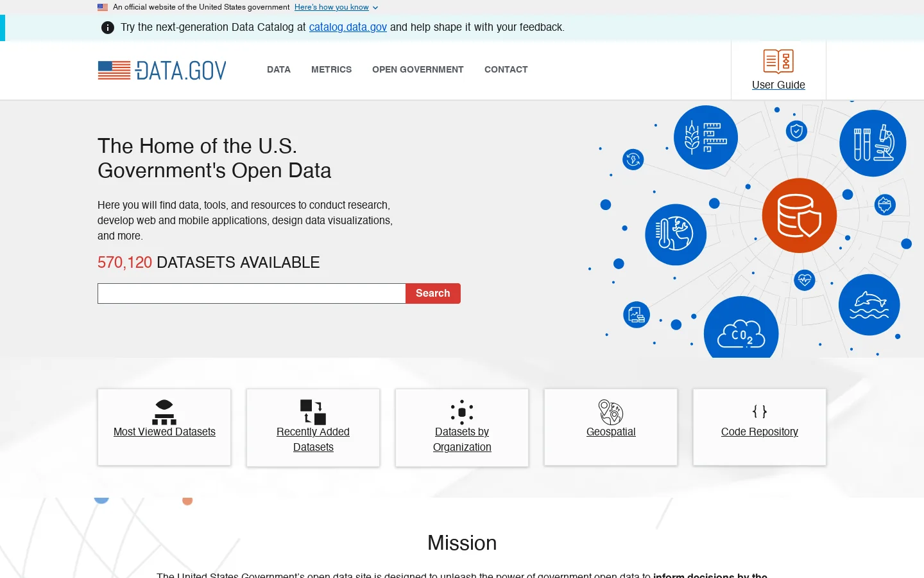The width and height of the screenshot is (924, 578).
Task: Click the Recently Added Datasets swap icon
Action: click(x=313, y=412)
